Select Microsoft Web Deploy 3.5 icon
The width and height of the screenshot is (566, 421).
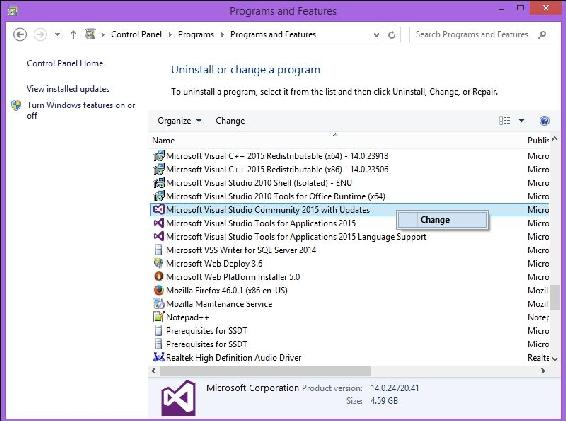pos(159,263)
